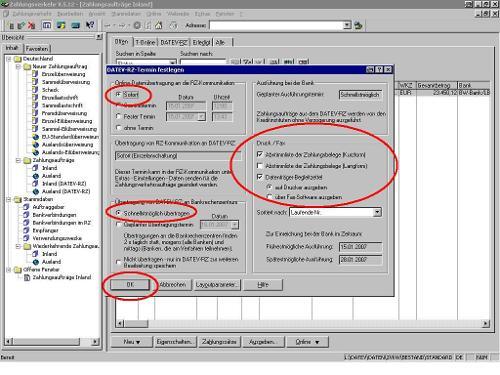Open the Suchen in Spalte dropdown
This screenshot has width=500, height=375.
tap(173, 63)
